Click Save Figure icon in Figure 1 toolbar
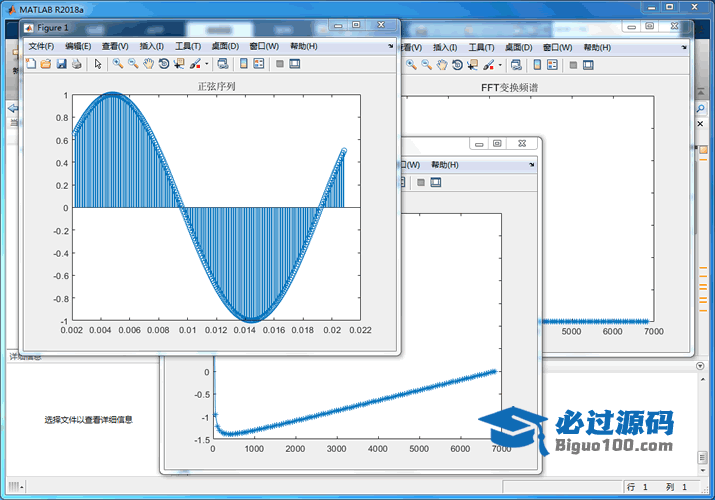Screen dimensions: 715x500 click(x=62, y=64)
